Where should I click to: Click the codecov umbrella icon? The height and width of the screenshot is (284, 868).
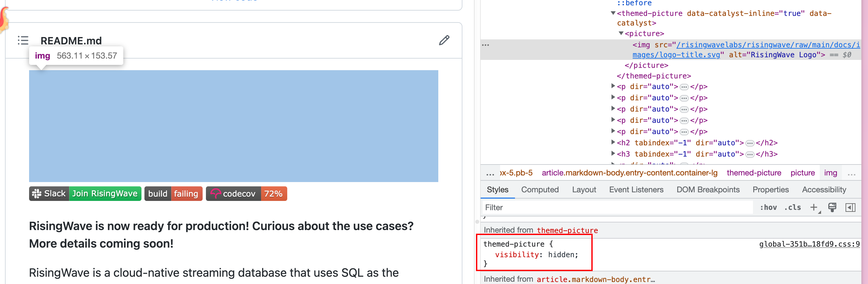coord(216,194)
